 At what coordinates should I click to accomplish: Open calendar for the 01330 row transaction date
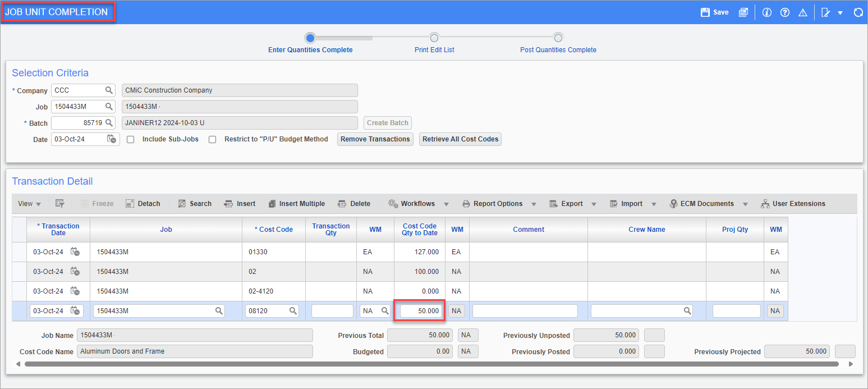(75, 252)
